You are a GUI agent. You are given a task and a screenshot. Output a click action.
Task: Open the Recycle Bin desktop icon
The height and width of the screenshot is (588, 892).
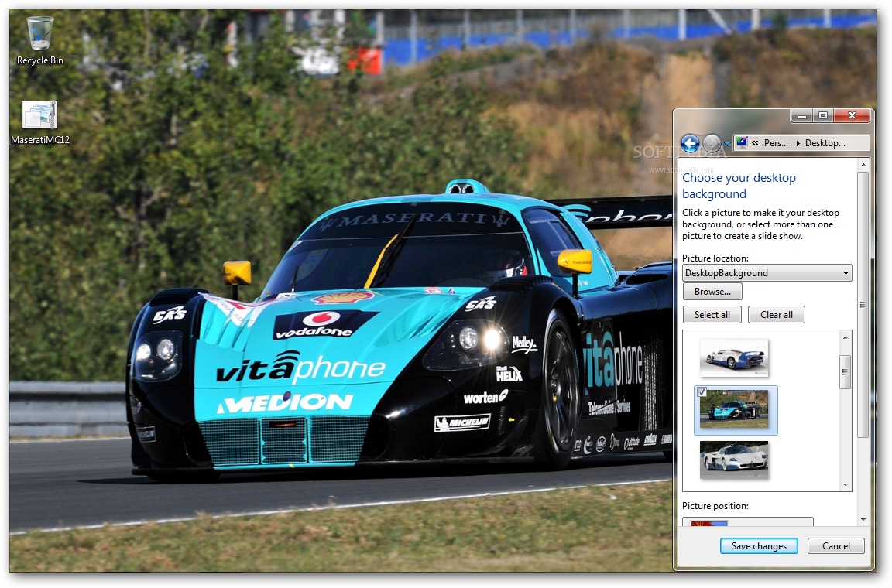pos(39,41)
